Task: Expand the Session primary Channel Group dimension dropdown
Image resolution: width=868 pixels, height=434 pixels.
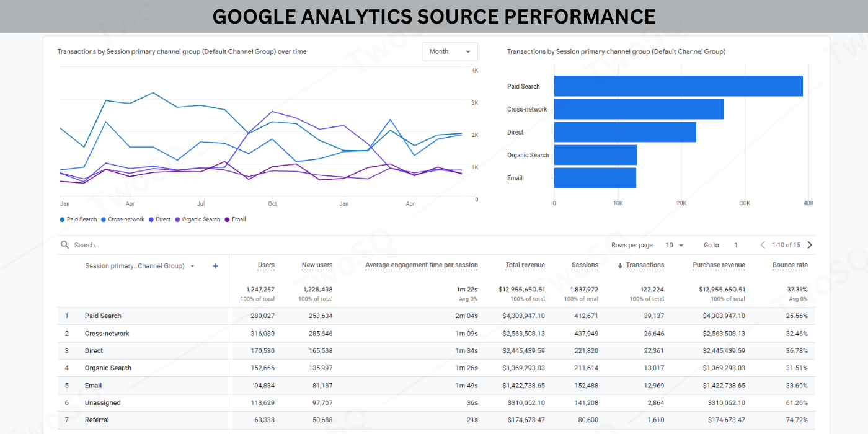Action: (192, 266)
